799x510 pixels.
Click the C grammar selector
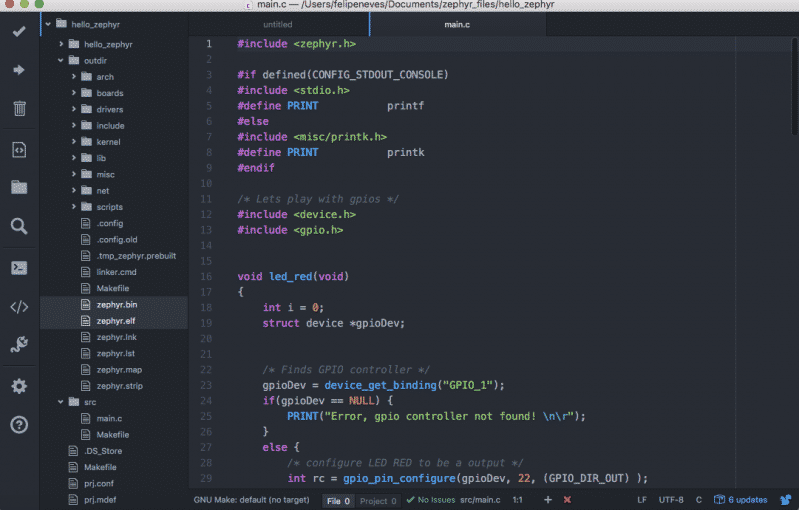click(x=699, y=500)
